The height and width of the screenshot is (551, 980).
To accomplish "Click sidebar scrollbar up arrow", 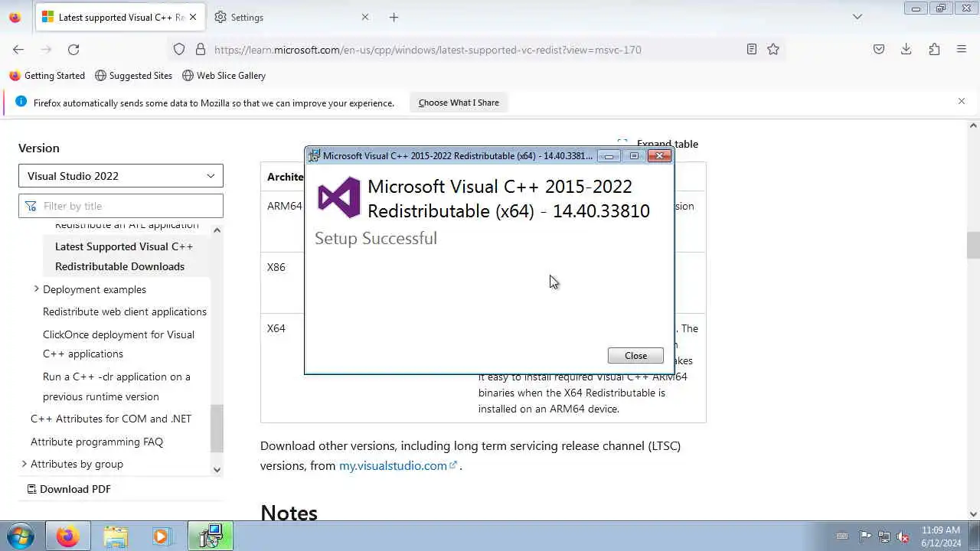I will 217,230.
